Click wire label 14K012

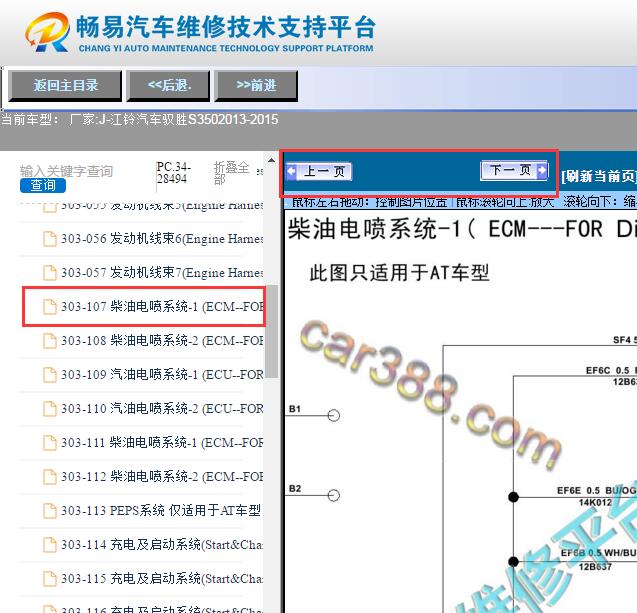coord(595,503)
